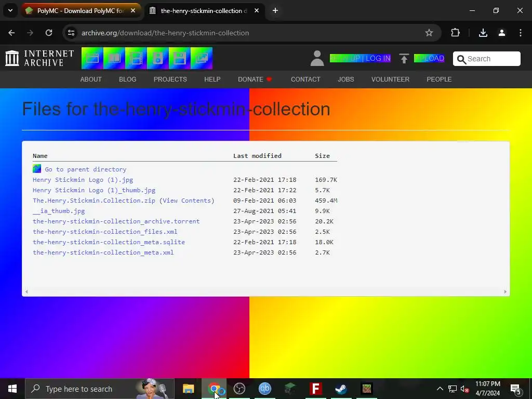This screenshot has height=399, width=532.
Task: Download the-henry-stickmin-collection_archive.torrent
Action: 116,221
